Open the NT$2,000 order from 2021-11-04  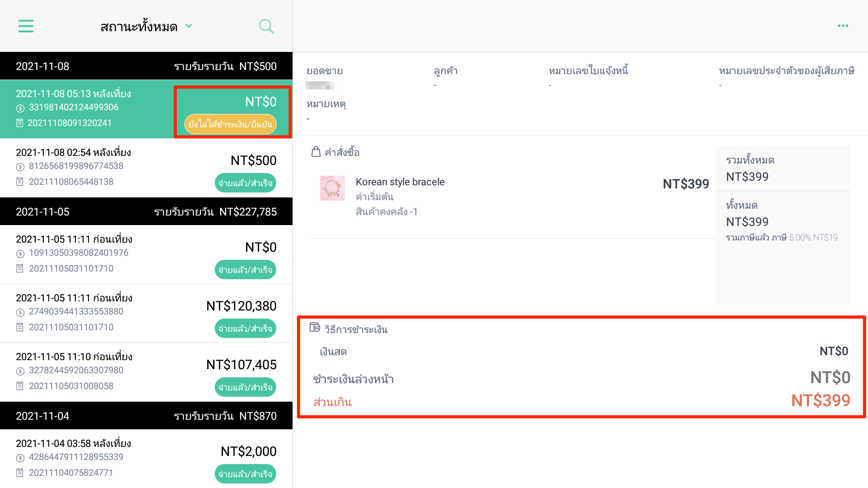pos(146,459)
